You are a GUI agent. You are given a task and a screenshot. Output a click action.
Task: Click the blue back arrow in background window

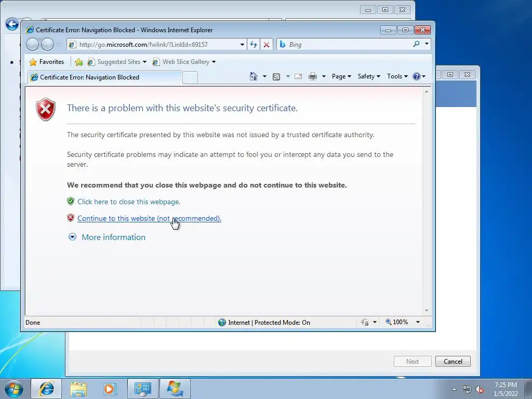[x=12, y=24]
